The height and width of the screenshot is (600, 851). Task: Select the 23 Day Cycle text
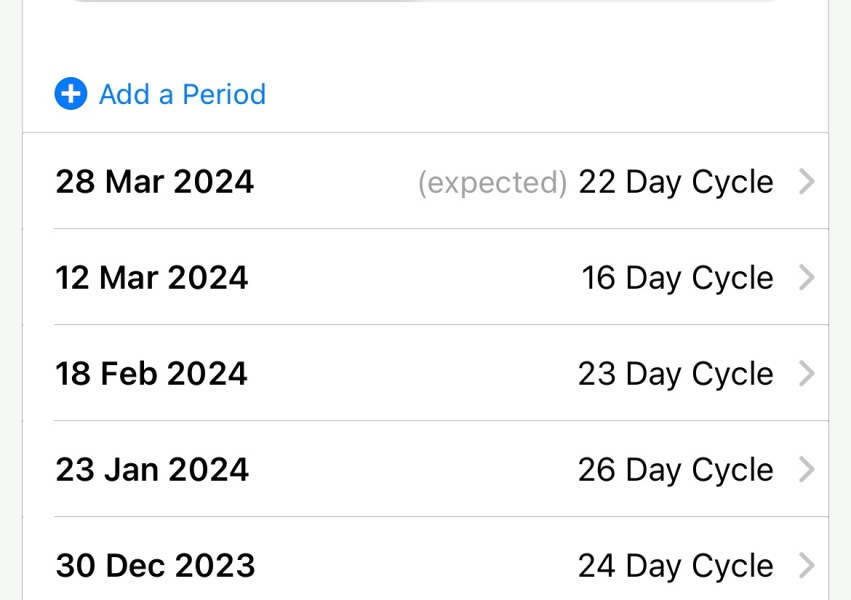click(676, 374)
